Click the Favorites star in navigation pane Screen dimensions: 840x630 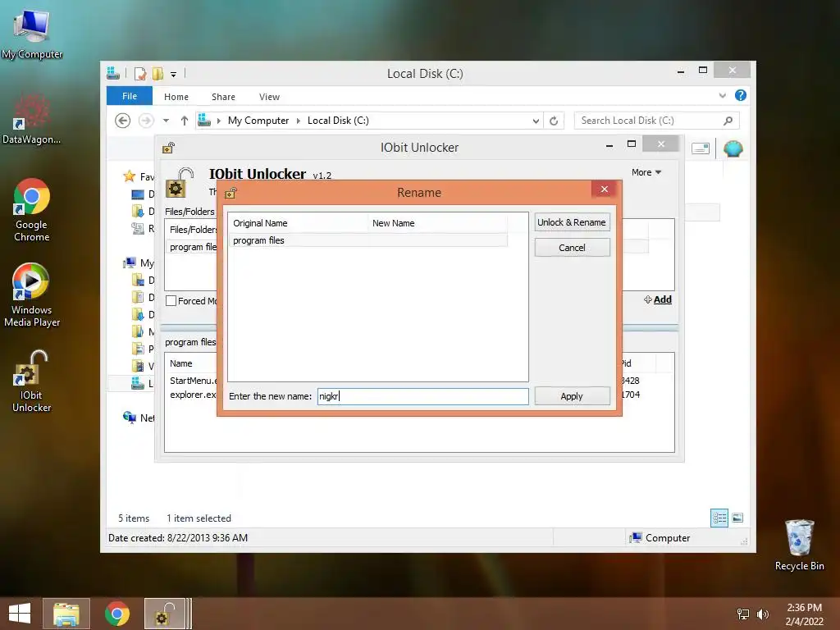(x=129, y=176)
